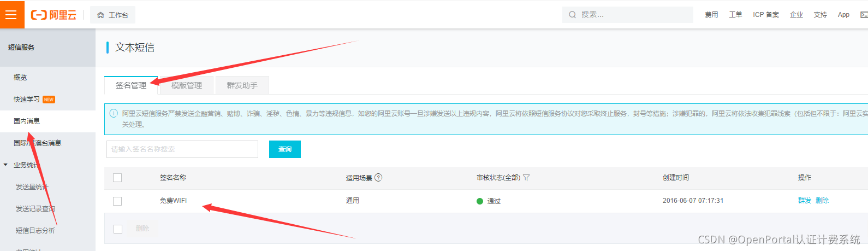Click the 适用场景 help question icon
Screen dimensions: 868x251
click(378, 177)
